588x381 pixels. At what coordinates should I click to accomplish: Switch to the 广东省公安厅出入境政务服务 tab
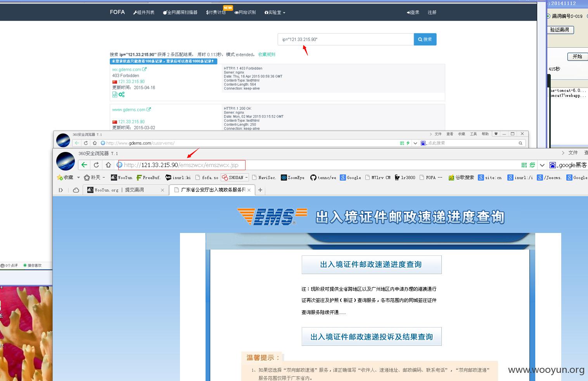click(x=212, y=190)
